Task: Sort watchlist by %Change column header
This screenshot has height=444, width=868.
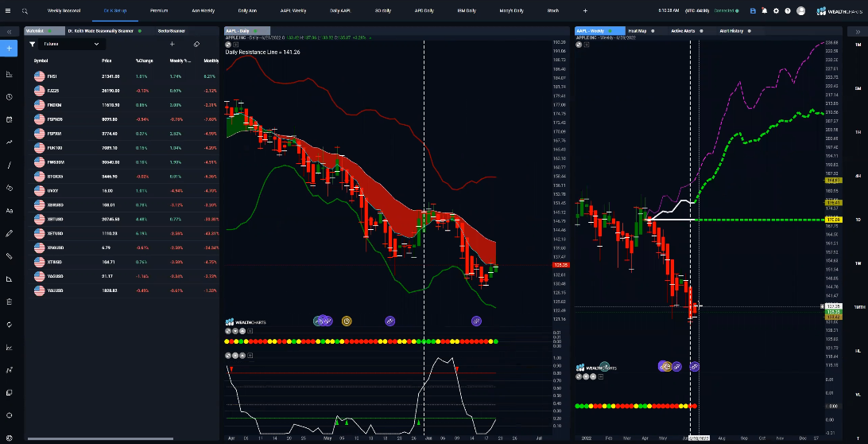Action: point(144,60)
